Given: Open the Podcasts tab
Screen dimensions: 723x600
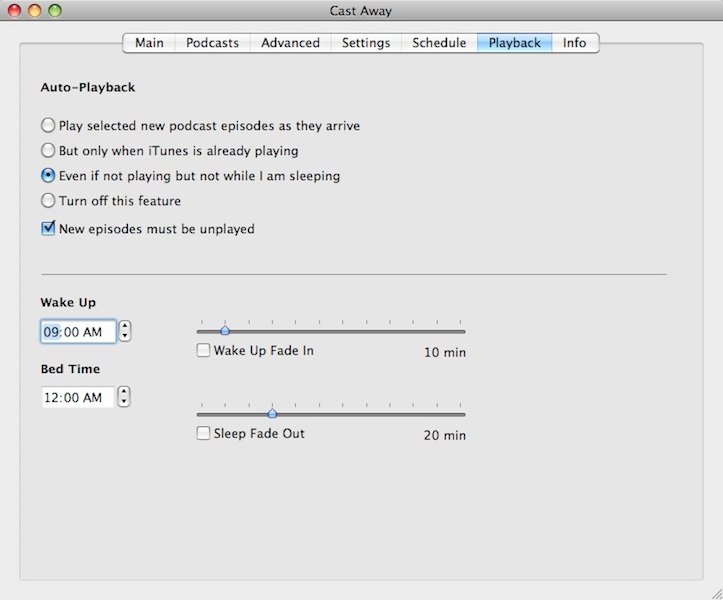Looking at the screenshot, I should 212,43.
